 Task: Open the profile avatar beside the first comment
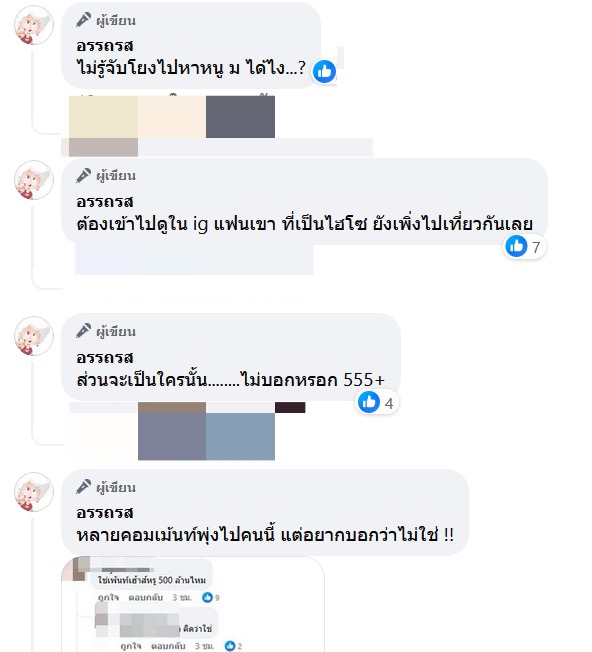[x=34, y=25]
